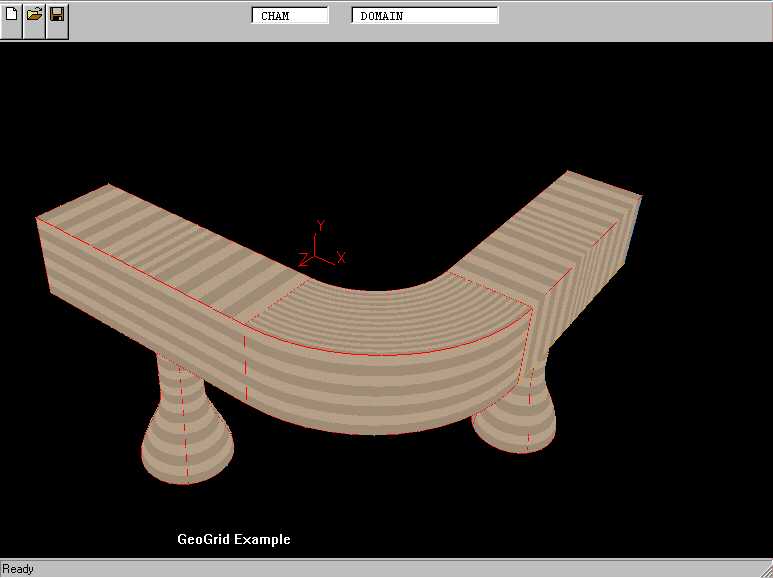Click the GeoGrid Example caption
The width and height of the screenshot is (773, 578).
(x=234, y=539)
